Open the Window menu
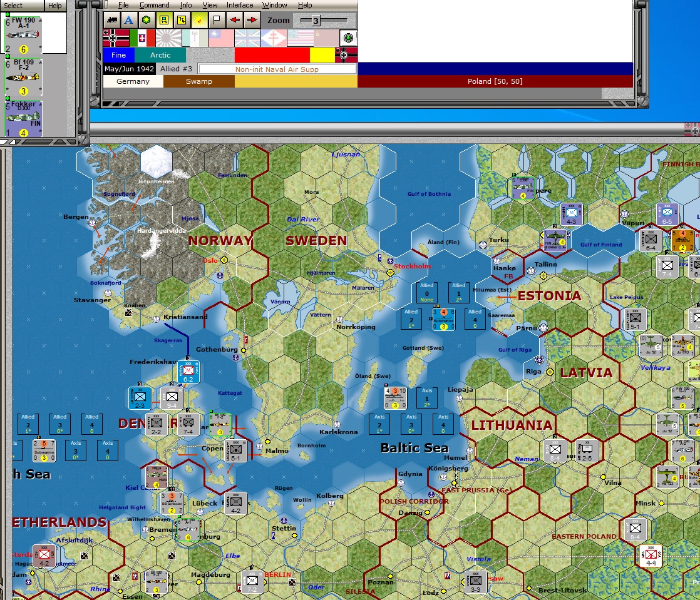The height and width of the screenshot is (600, 700). pyautogui.click(x=275, y=5)
